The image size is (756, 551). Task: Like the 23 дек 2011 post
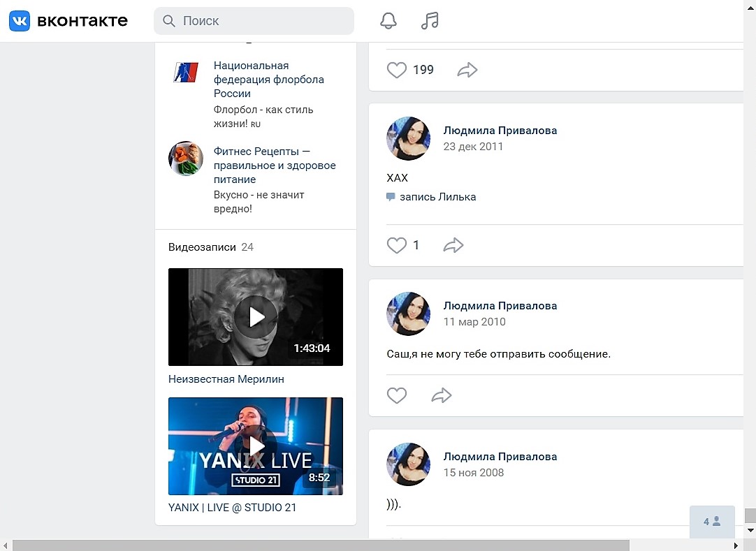coord(397,245)
